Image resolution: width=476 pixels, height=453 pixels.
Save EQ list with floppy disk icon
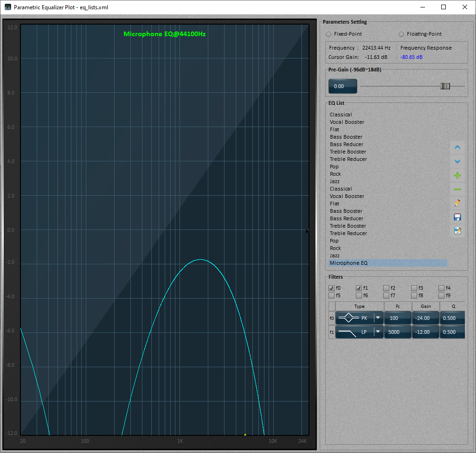pos(457,217)
